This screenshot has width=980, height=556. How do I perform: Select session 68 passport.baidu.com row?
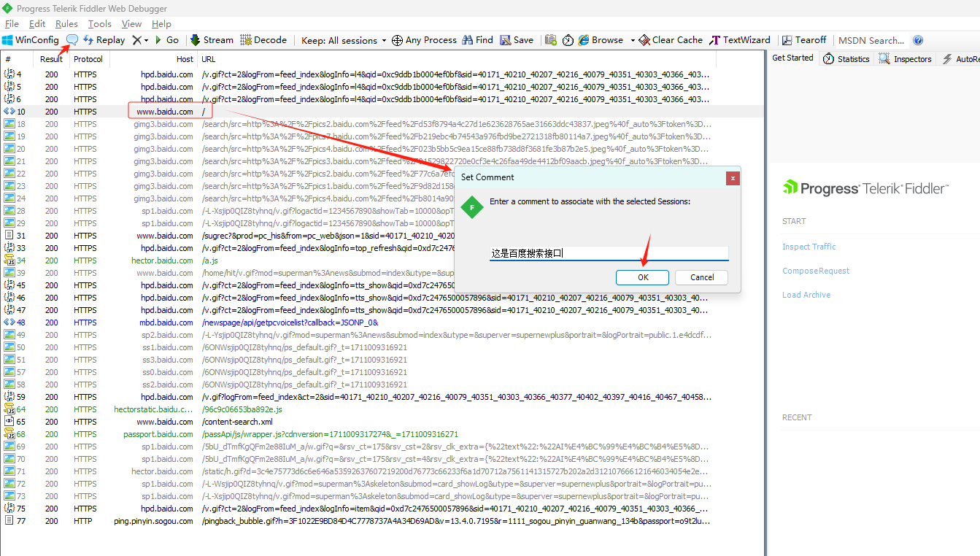click(x=382, y=434)
